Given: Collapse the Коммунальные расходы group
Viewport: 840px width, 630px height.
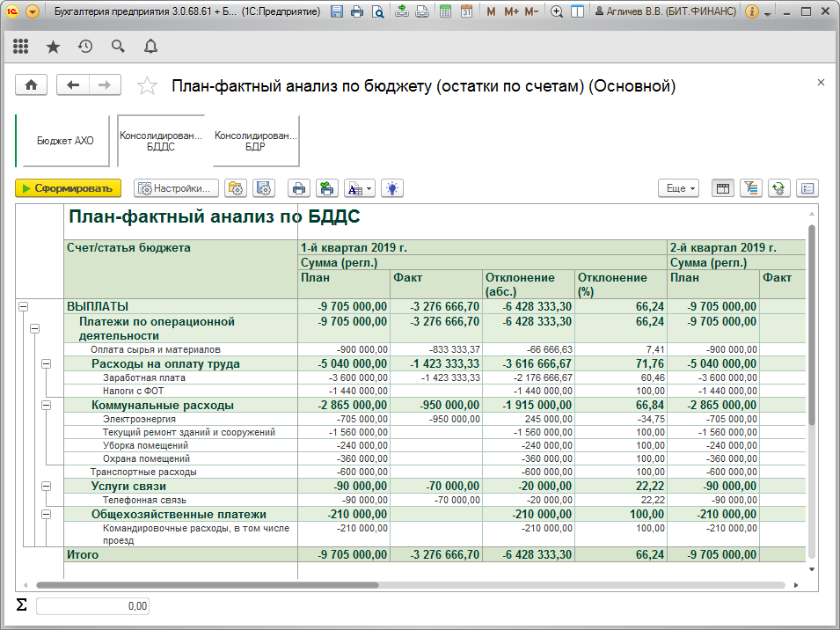Looking at the screenshot, I should pos(47,406).
